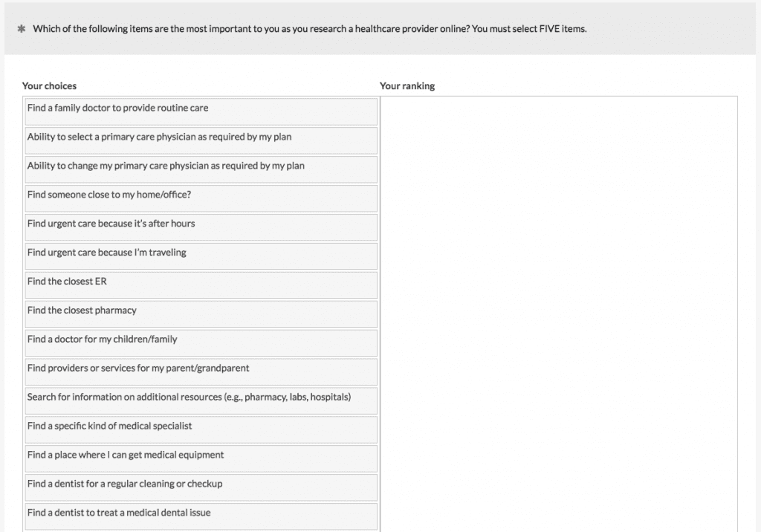Select 'Find urgent care because I'm traveling'
The height and width of the screenshot is (532, 761).
[x=201, y=256]
